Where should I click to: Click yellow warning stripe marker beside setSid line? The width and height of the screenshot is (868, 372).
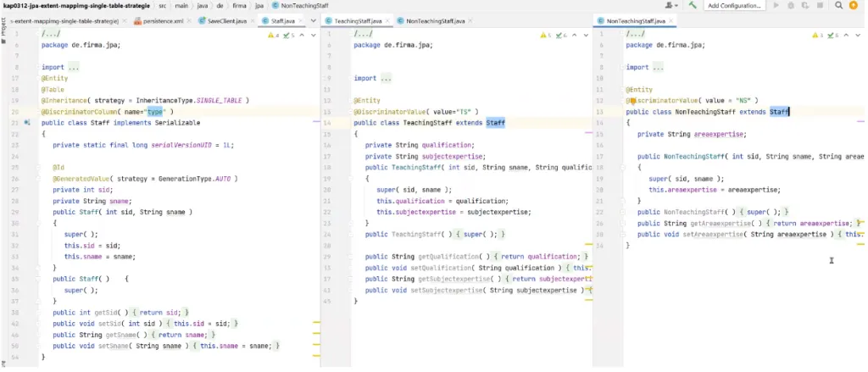click(x=317, y=322)
